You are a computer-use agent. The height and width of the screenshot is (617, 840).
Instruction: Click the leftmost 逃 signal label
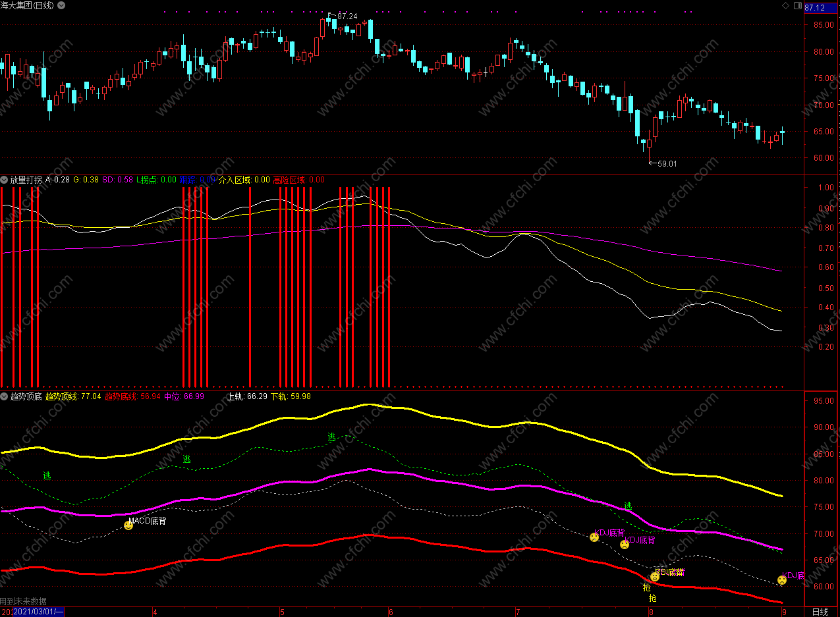click(x=47, y=475)
